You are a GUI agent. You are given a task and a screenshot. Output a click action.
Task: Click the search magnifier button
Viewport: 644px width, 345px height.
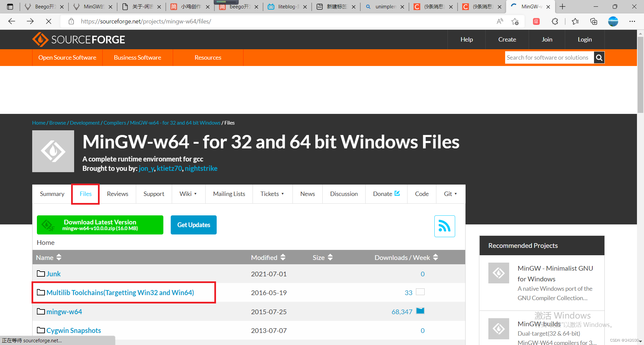[599, 58]
